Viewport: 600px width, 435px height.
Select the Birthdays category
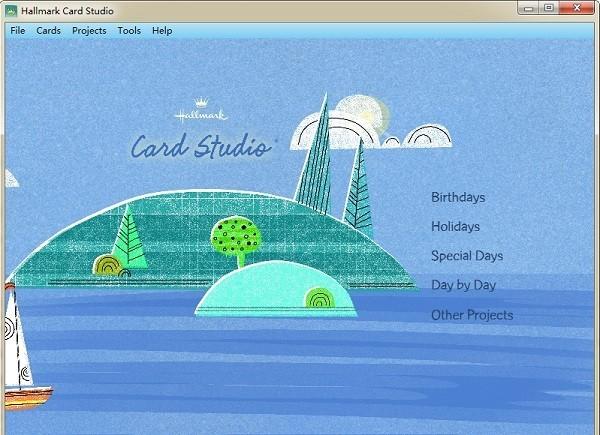[458, 197]
